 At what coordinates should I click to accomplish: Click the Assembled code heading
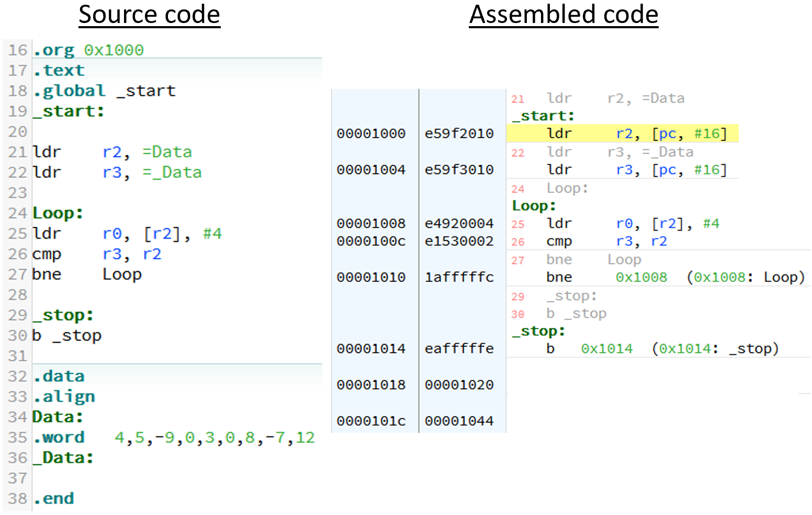[x=563, y=15]
